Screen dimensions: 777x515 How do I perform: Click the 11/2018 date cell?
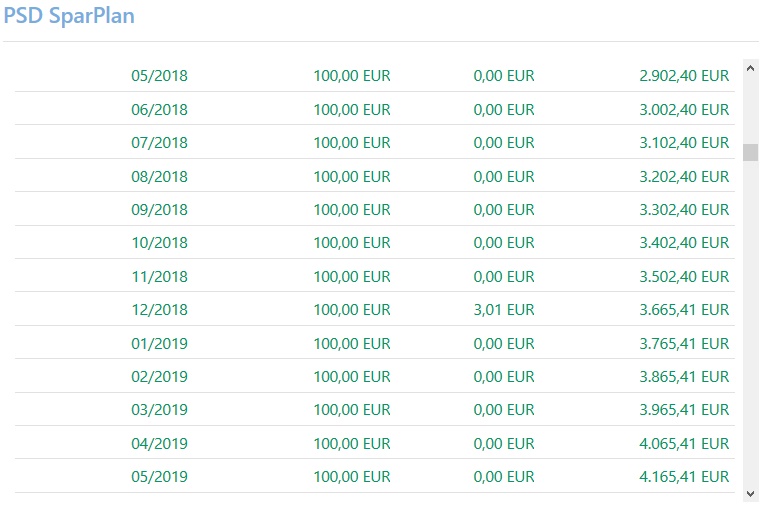[159, 277]
